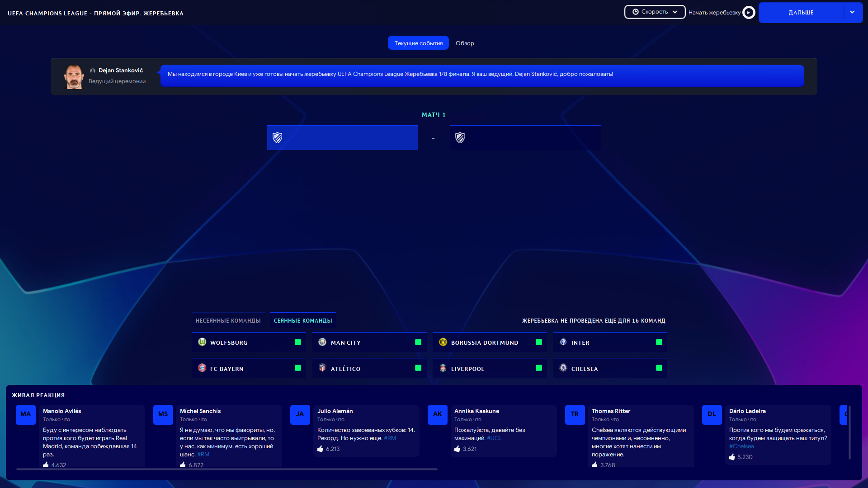Toggle the green marker for Liverpool
The width and height of the screenshot is (868, 488).
pos(539,368)
